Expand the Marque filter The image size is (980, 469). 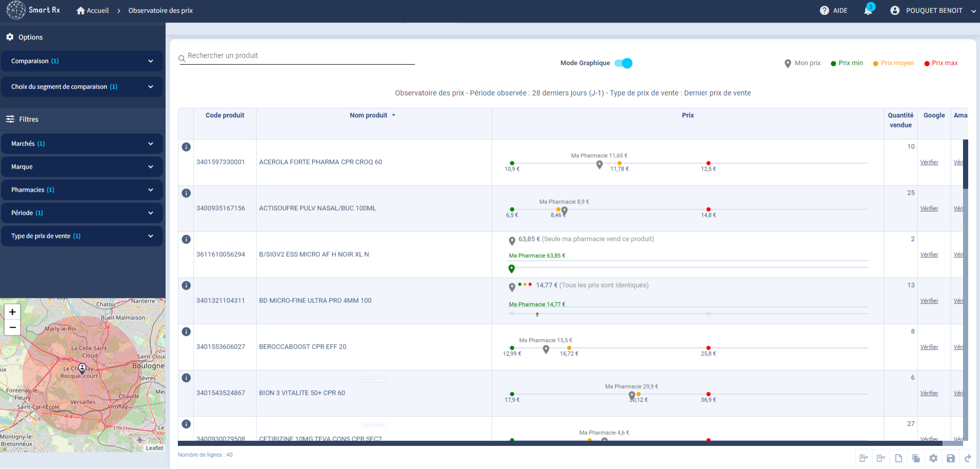[x=82, y=167]
